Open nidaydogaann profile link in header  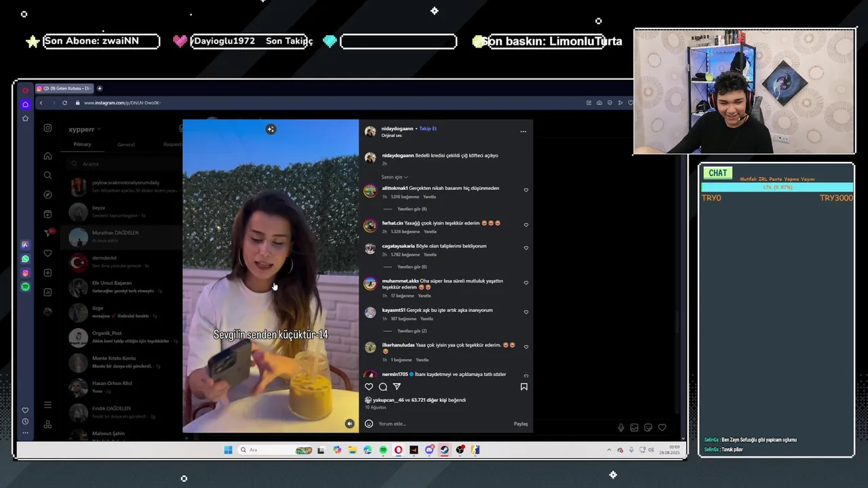[x=397, y=128]
